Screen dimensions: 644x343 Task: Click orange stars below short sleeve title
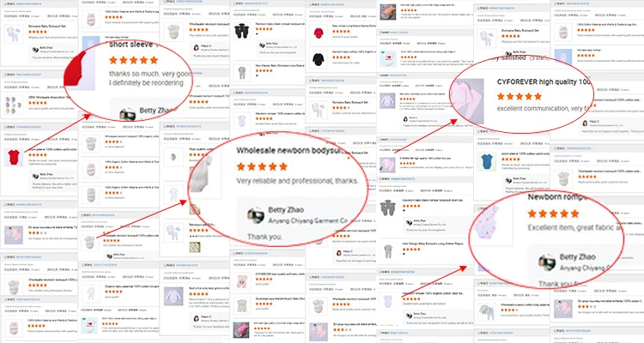[133, 60]
